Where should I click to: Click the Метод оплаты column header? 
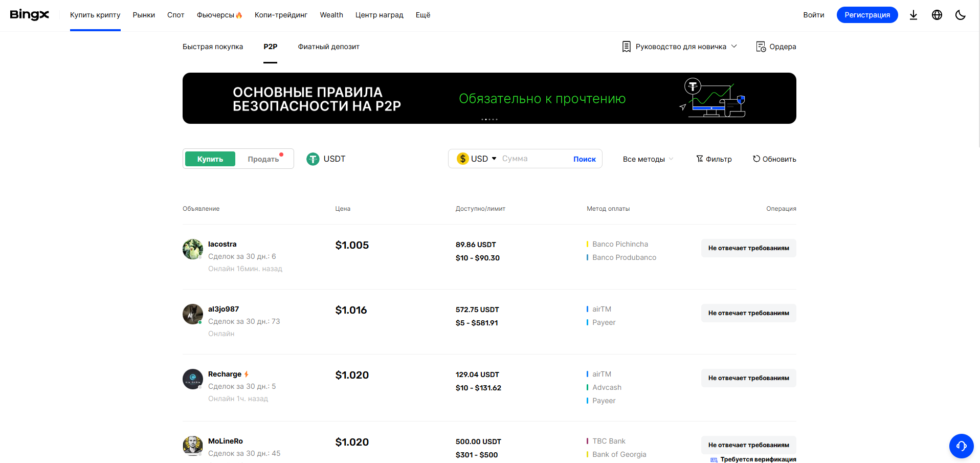[608, 209]
